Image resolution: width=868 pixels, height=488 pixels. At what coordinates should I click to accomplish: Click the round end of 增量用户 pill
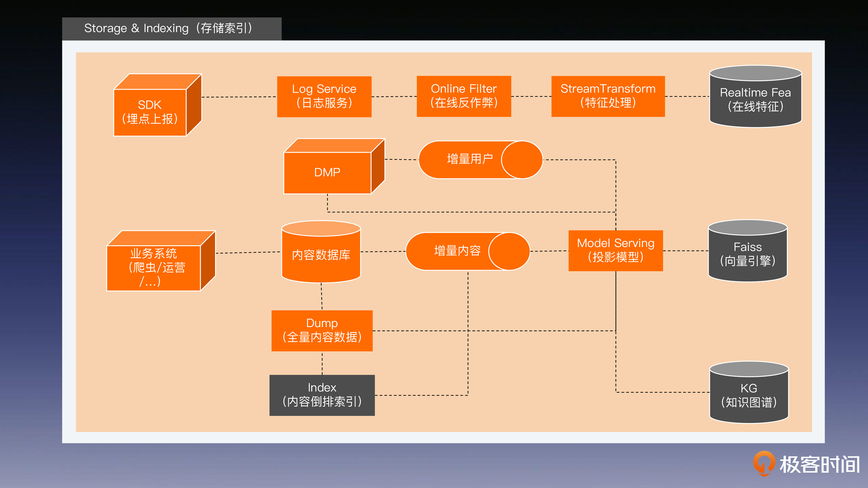[522, 160]
